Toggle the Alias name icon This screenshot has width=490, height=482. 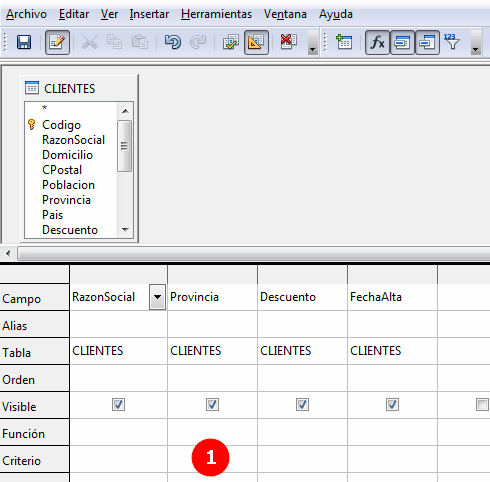(427, 42)
